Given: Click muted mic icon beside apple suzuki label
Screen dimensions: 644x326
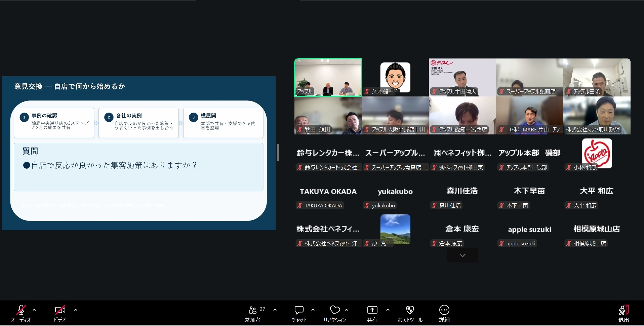Looking at the screenshot, I should tap(501, 243).
